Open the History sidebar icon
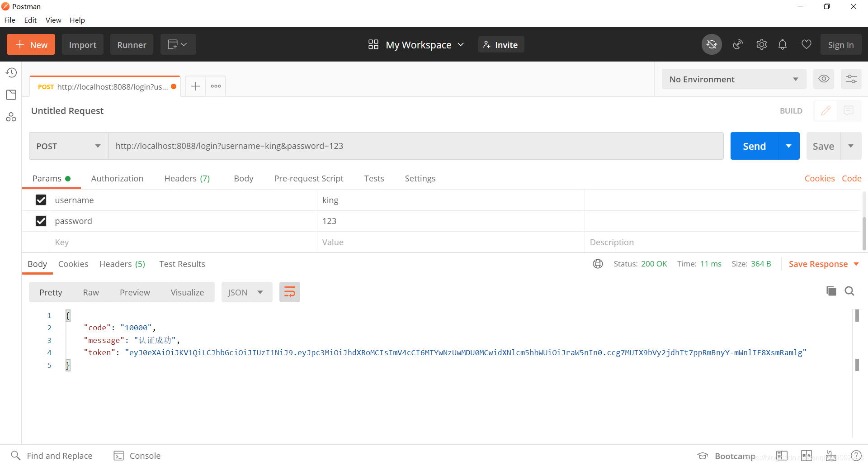 coord(11,73)
